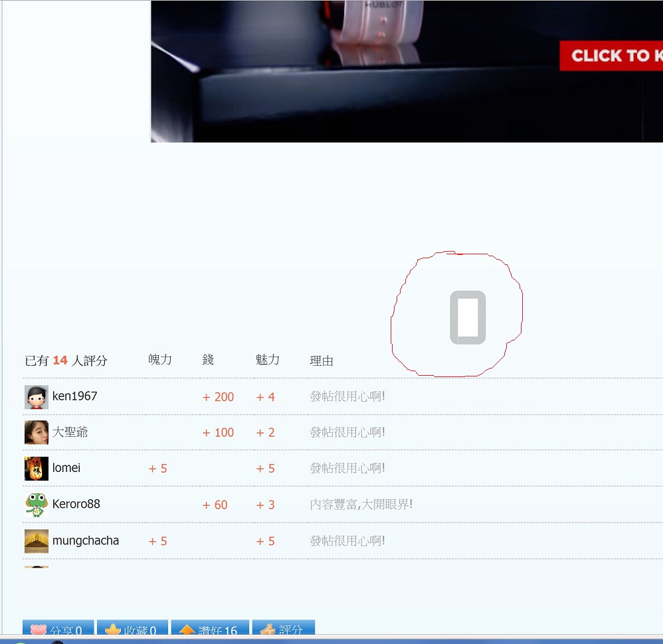Click the 讚好 like button
Screen dimensions: 663x644
click(210, 630)
